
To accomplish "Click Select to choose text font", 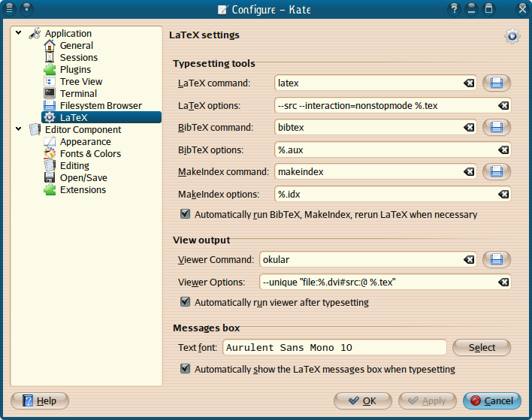I will [x=482, y=347].
